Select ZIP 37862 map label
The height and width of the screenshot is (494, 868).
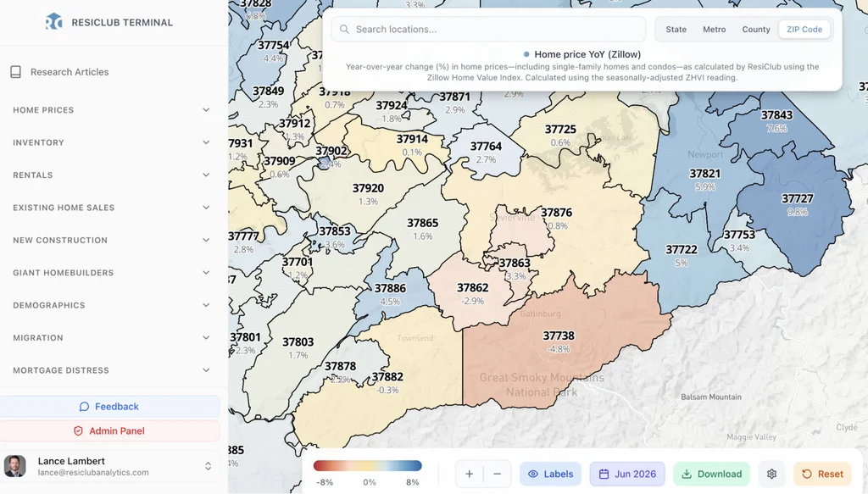pyautogui.click(x=473, y=287)
